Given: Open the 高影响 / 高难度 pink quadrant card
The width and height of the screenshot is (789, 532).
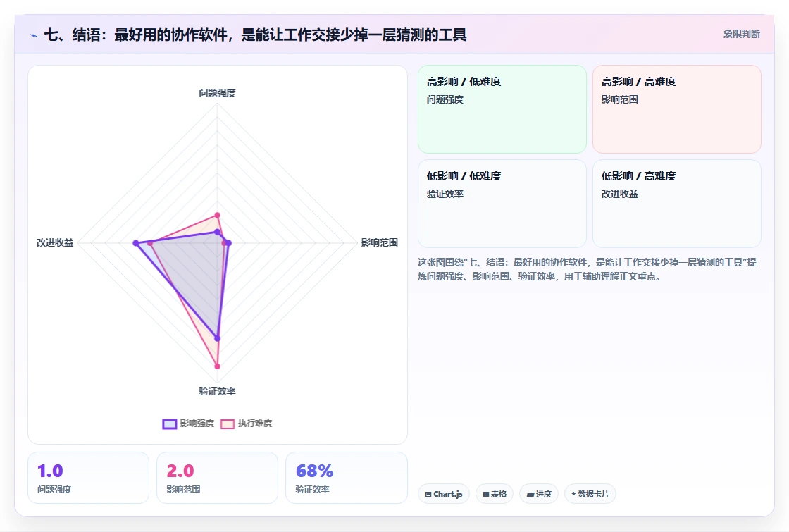Looking at the screenshot, I should click(x=677, y=109).
